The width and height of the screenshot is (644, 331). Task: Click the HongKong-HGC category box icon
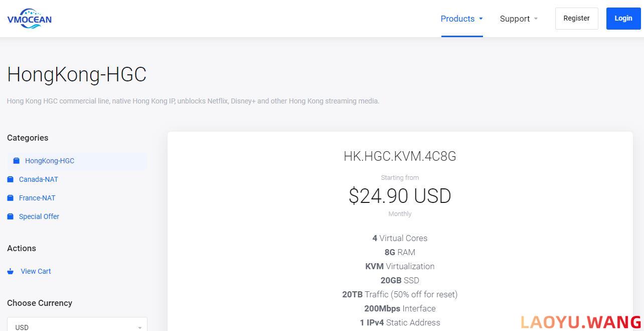[17, 161]
